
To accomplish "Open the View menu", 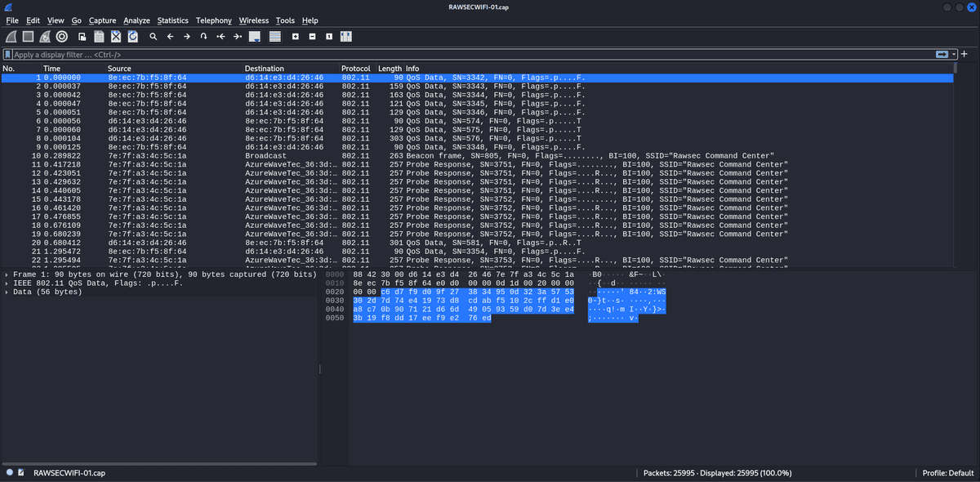I will [56, 20].
